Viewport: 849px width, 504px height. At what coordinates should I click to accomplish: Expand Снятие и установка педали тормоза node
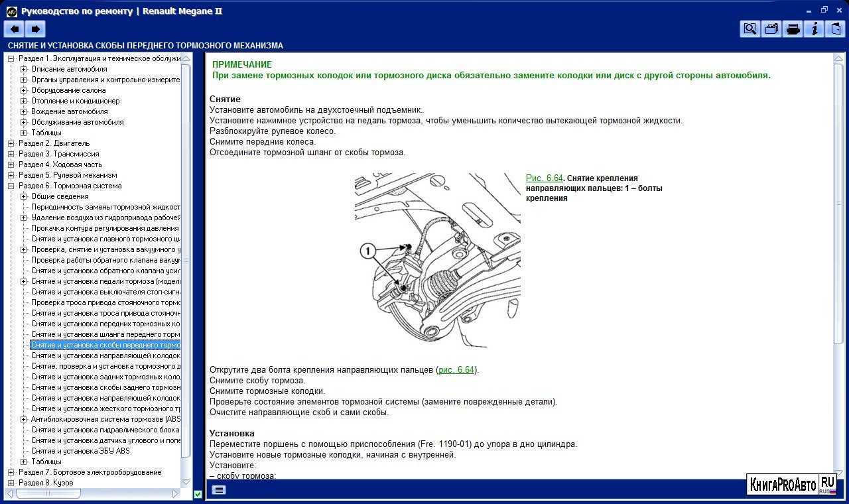(x=24, y=281)
